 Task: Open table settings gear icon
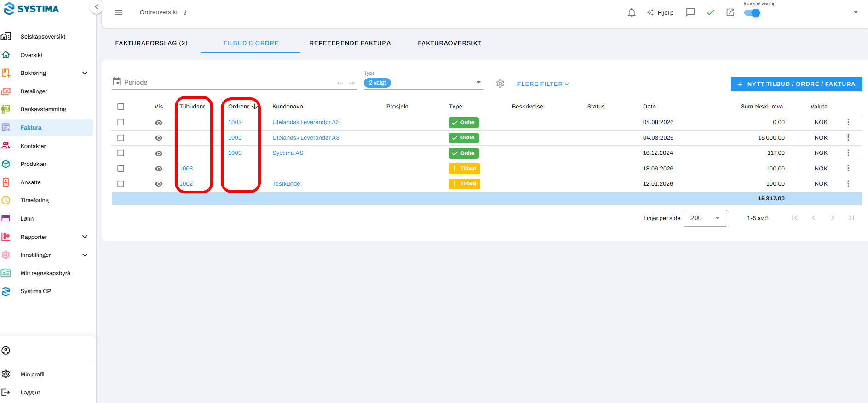coord(500,84)
